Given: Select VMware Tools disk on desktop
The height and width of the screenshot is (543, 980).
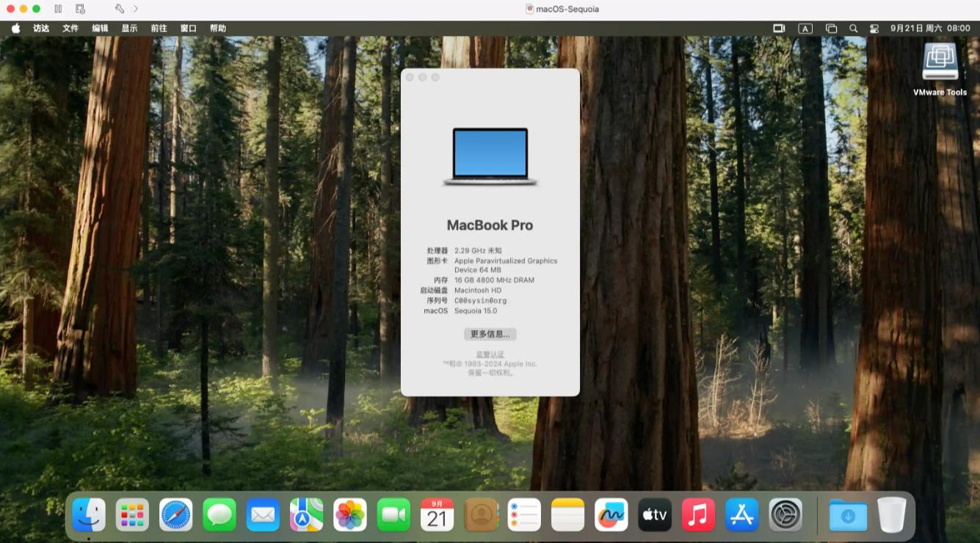Looking at the screenshot, I should click(x=940, y=69).
